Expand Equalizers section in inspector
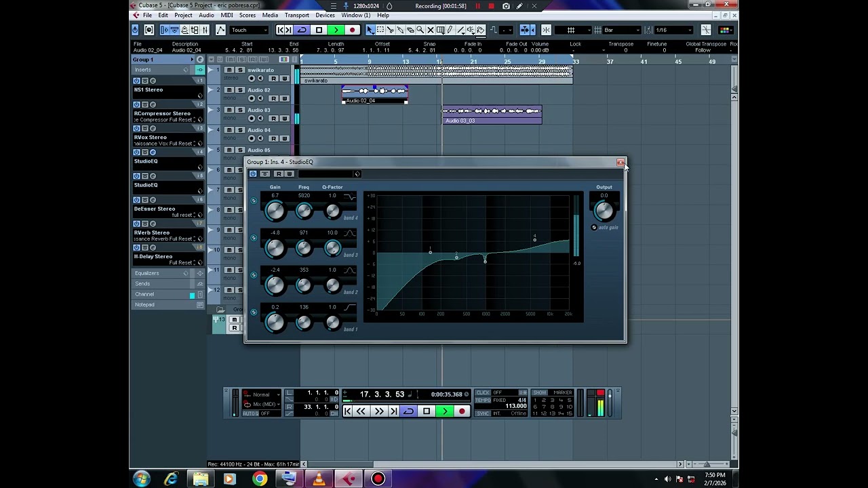 (x=168, y=273)
